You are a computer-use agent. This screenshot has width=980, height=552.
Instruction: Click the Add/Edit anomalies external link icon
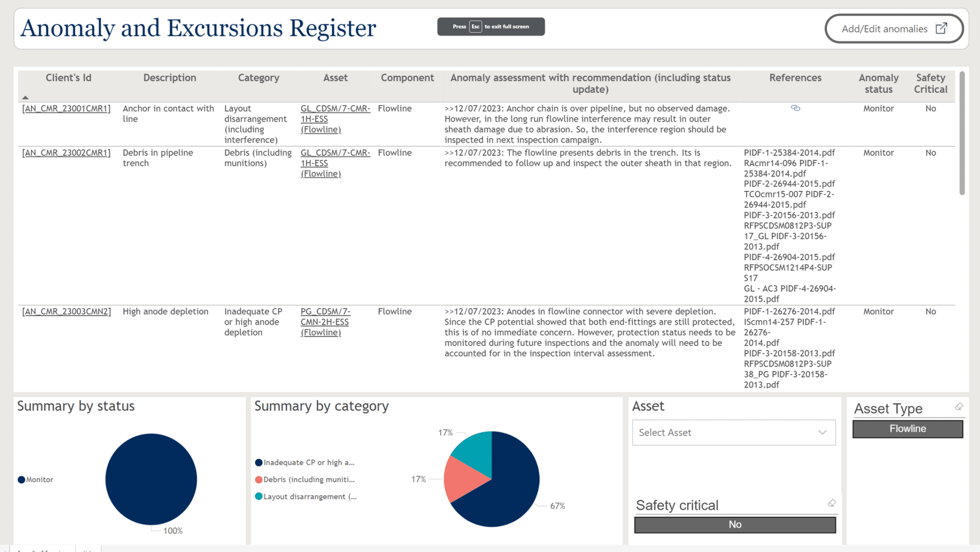point(941,29)
